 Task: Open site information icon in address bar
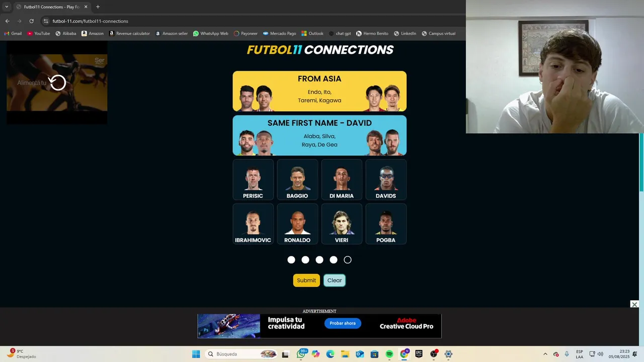pyautogui.click(x=46, y=21)
